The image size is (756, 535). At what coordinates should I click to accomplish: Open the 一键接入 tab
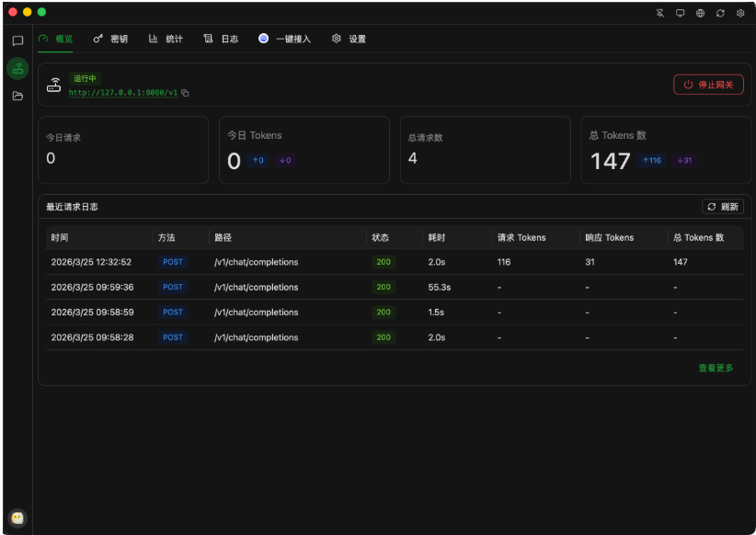(284, 39)
